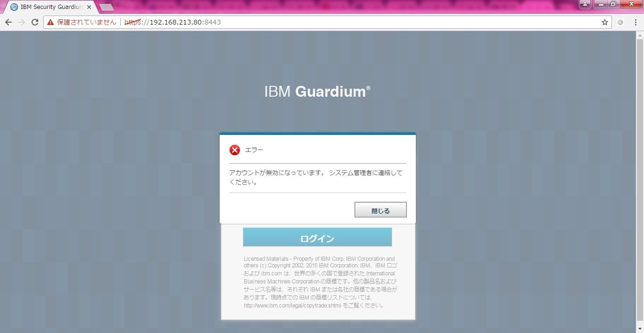
Task: Open a new browser tab
Action: click(x=107, y=8)
